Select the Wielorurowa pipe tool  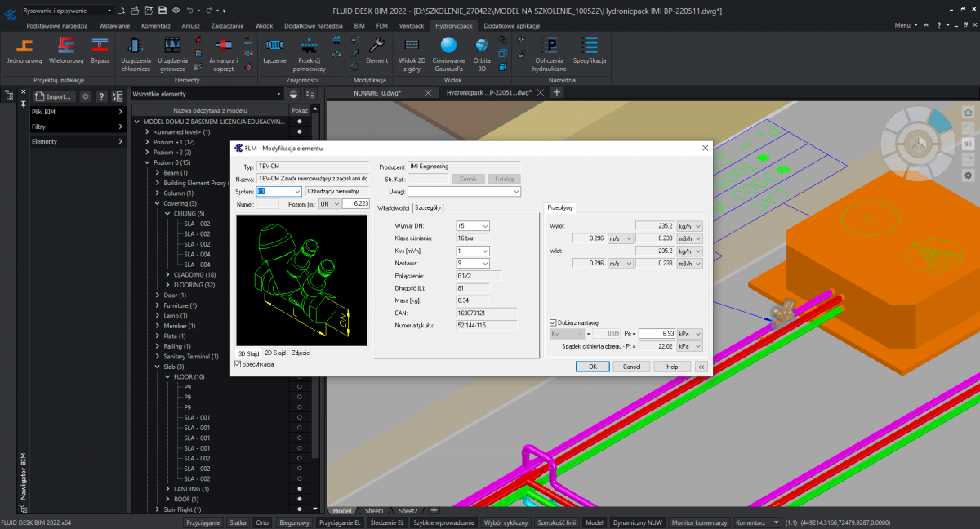click(66, 51)
